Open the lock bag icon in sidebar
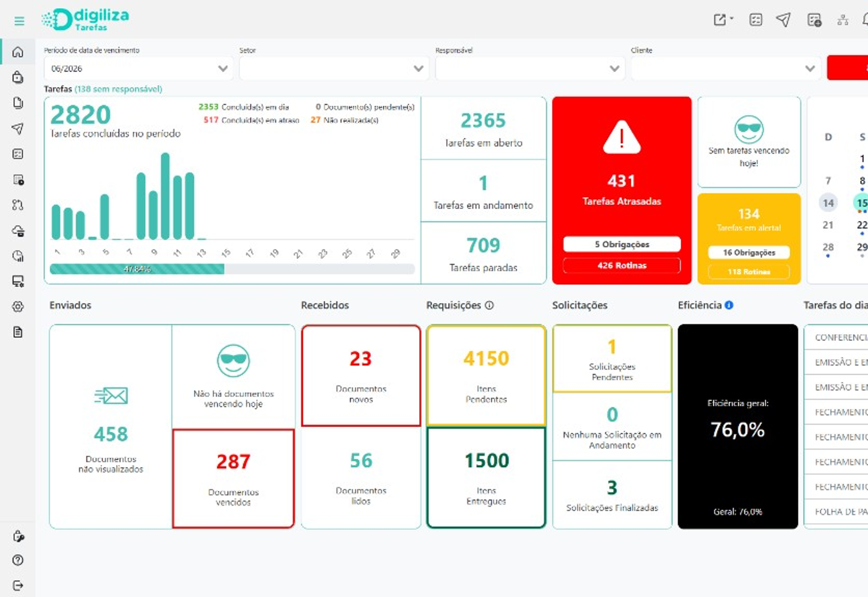The width and height of the screenshot is (868, 597). click(x=18, y=77)
